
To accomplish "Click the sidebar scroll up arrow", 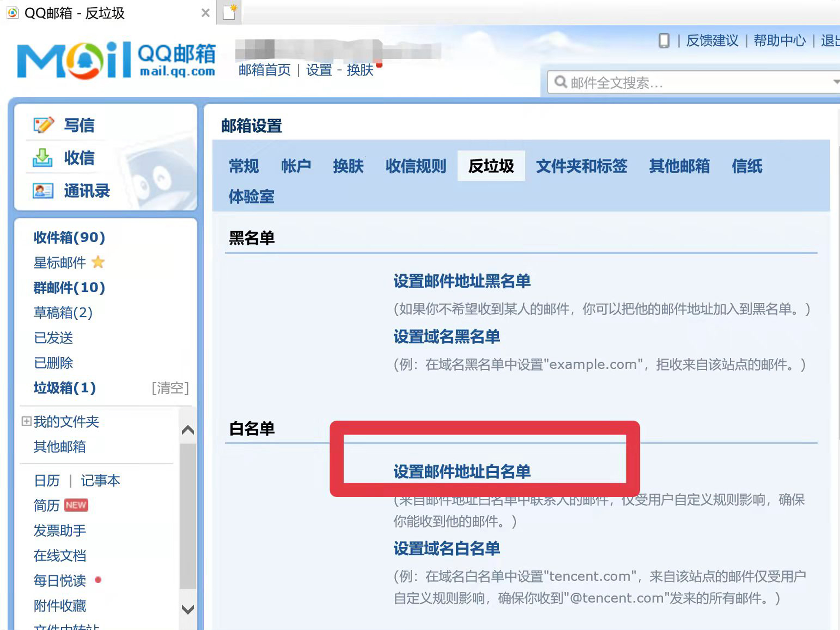I will [x=188, y=430].
